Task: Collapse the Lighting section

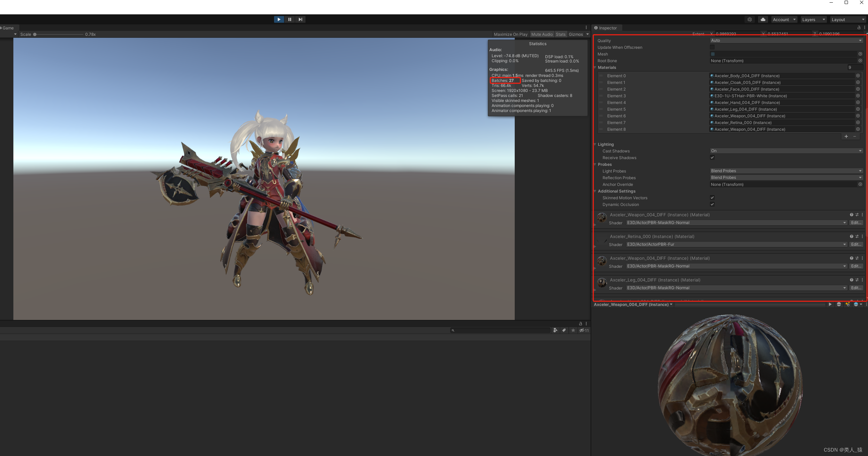Action: pyautogui.click(x=595, y=144)
